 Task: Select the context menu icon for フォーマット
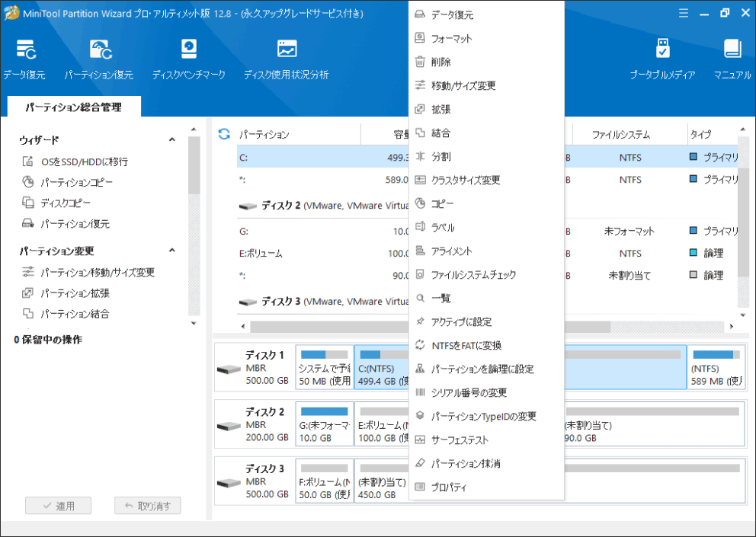(x=421, y=38)
